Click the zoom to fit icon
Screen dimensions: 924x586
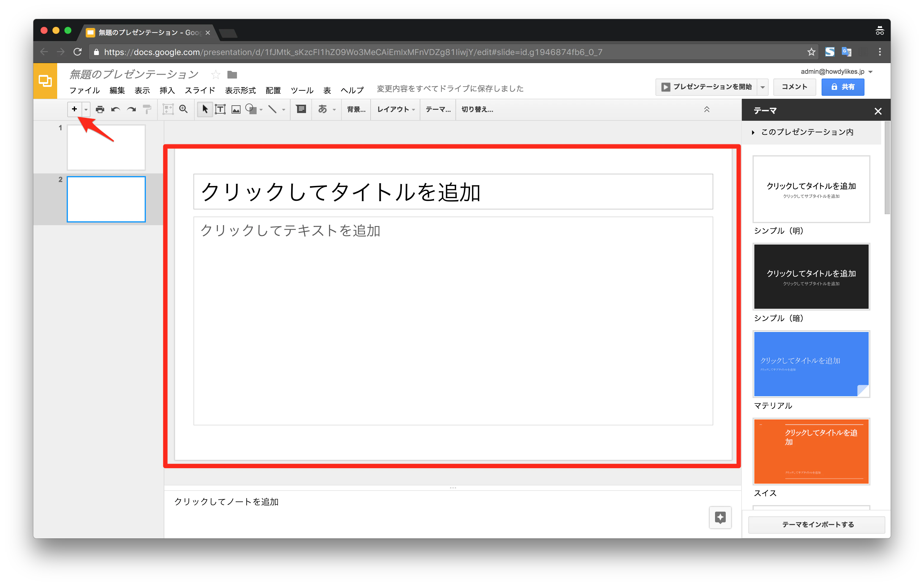point(168,109)
